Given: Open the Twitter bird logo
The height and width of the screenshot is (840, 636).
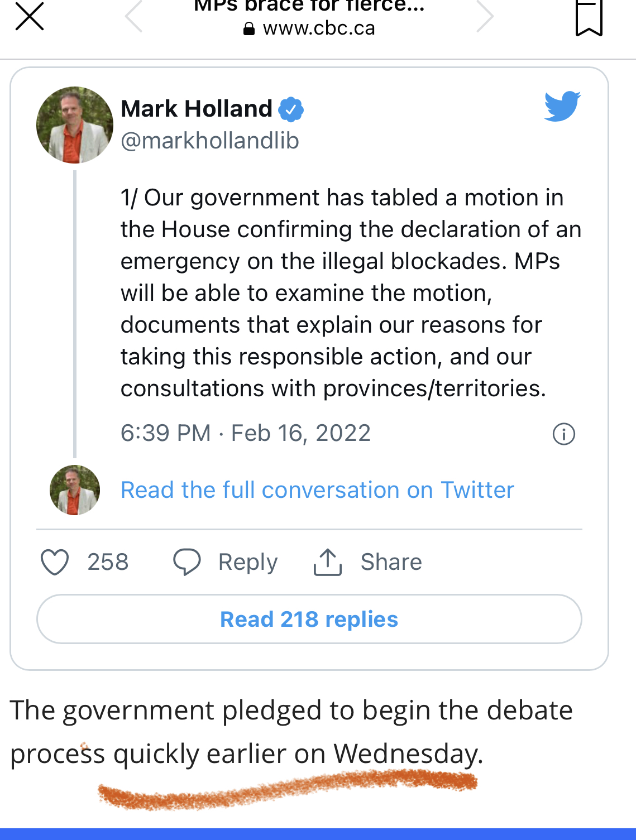Looking at the screenshot, I should click(562, 106).
